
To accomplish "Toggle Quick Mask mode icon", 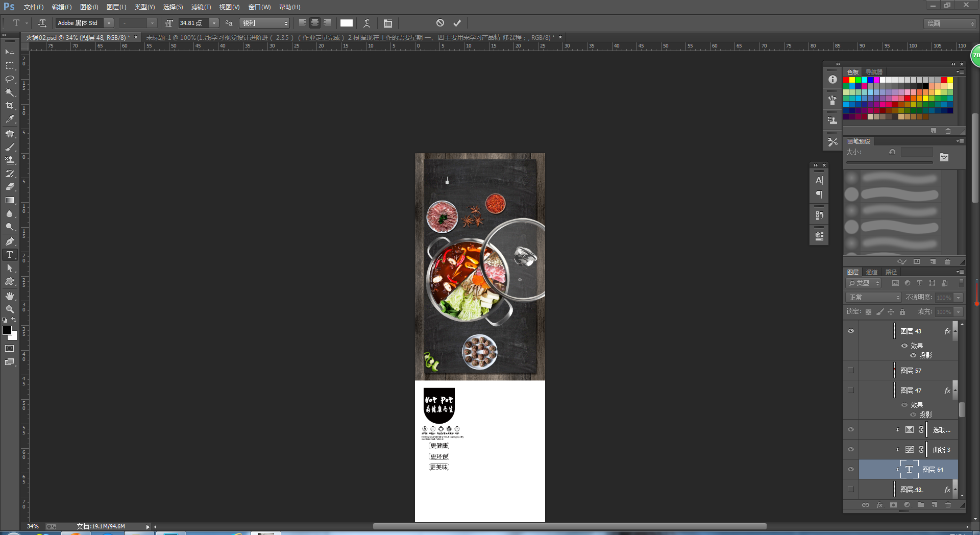I will coord(10,349).
